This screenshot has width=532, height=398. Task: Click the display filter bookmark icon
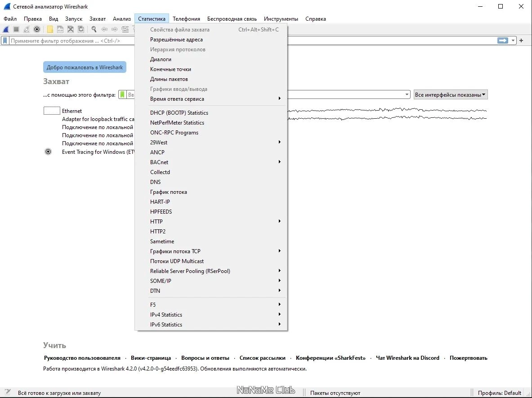click(5, 41)
